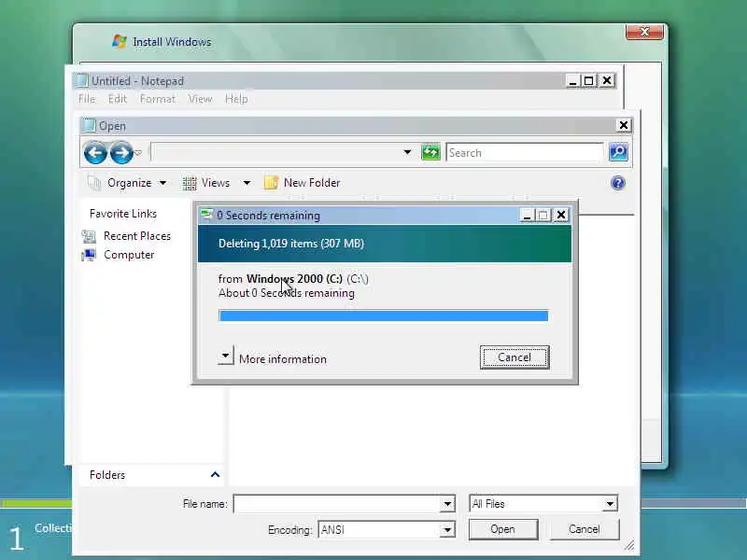Click the blue Help question mark icon
The image size is (747, 560).
[618, 183]
